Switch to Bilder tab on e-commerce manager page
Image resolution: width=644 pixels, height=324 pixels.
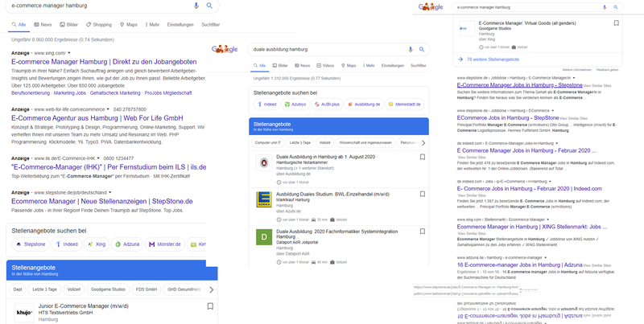point(69,25)
